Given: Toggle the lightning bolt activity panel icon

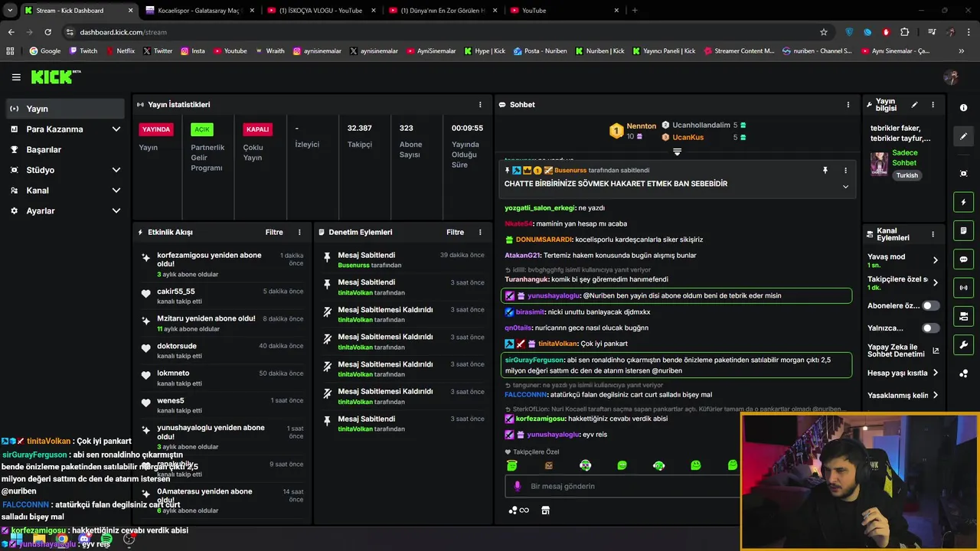Looking at the screenshot, I should click(963, 202).
